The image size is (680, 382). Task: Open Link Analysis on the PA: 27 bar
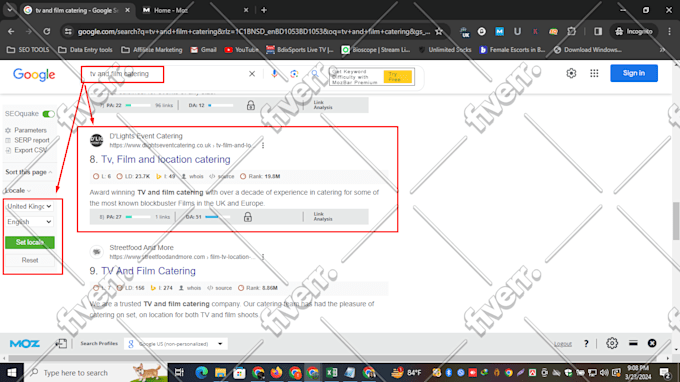pos(323,217)
